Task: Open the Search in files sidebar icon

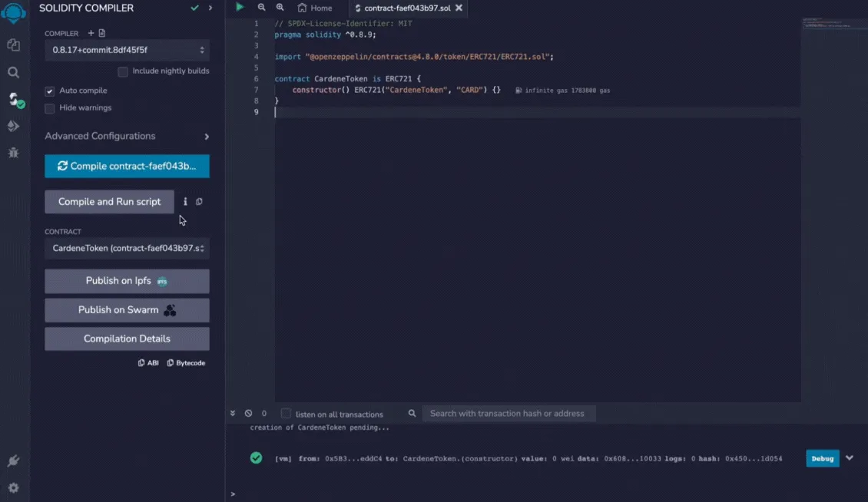Action: click(13, 72)
